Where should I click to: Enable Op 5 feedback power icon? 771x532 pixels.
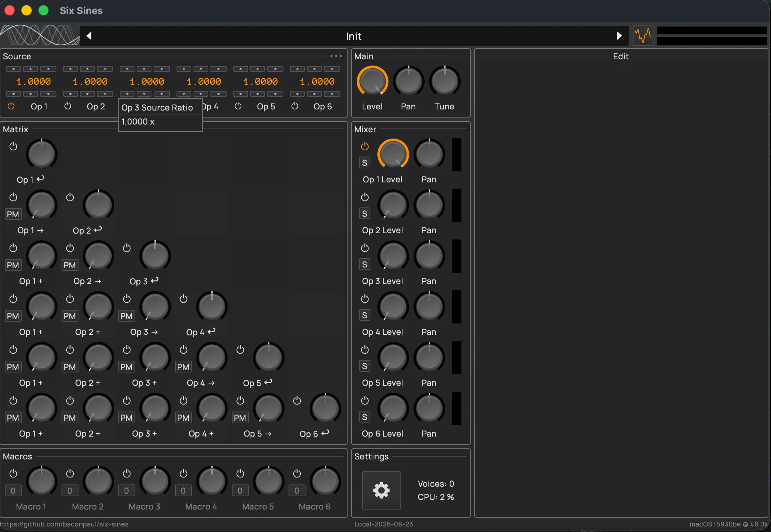click(x=240, y=350)
